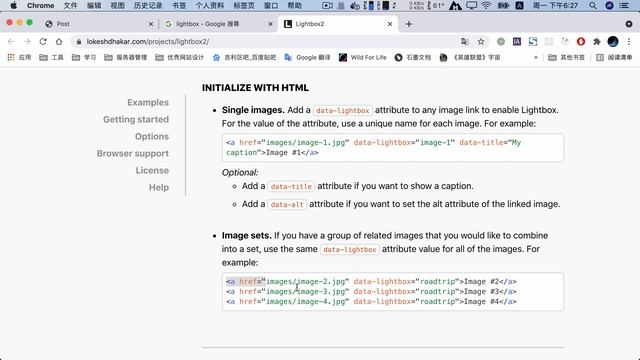
Task: Open macOS Spotlight search
Action: 593,6
